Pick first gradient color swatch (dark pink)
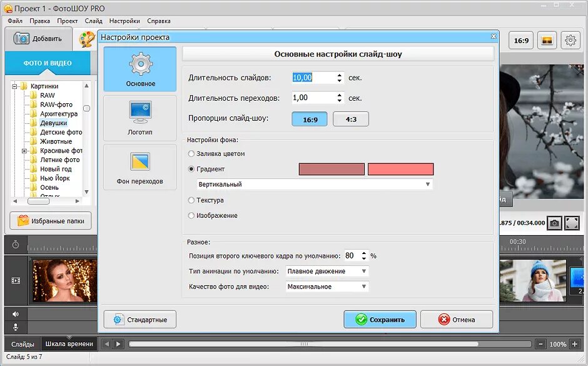The width and height of the screenshot is (588, 366). coord(332,169)
